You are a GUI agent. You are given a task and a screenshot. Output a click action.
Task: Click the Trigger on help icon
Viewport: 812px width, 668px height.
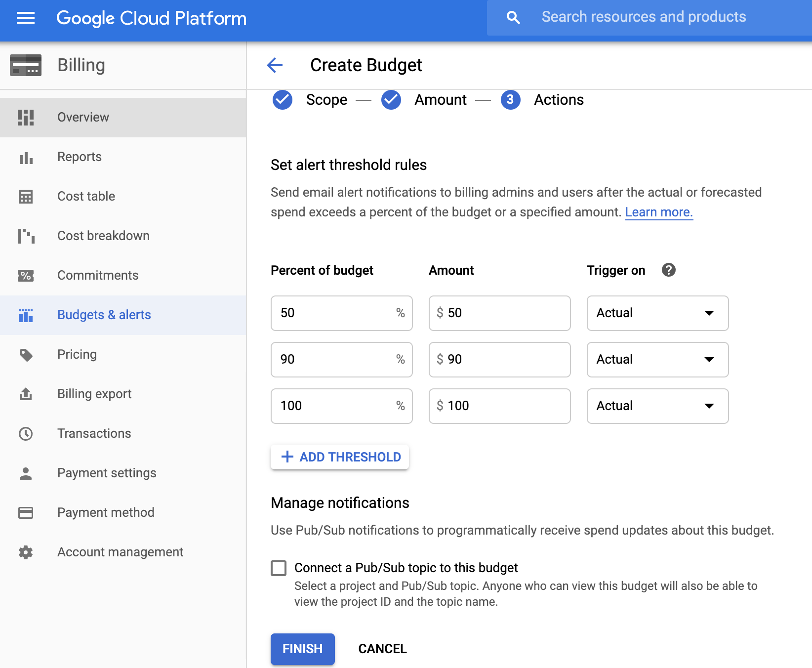(669, 270)
